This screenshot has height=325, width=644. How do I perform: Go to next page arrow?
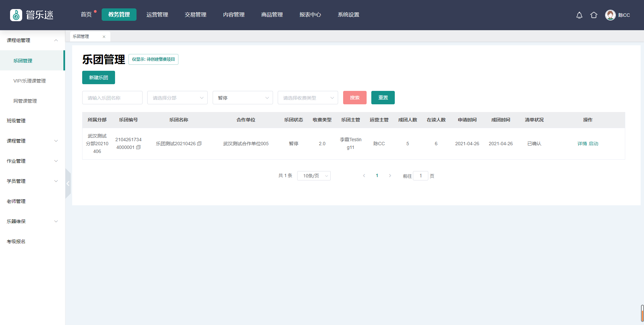(x=390, y=176)
